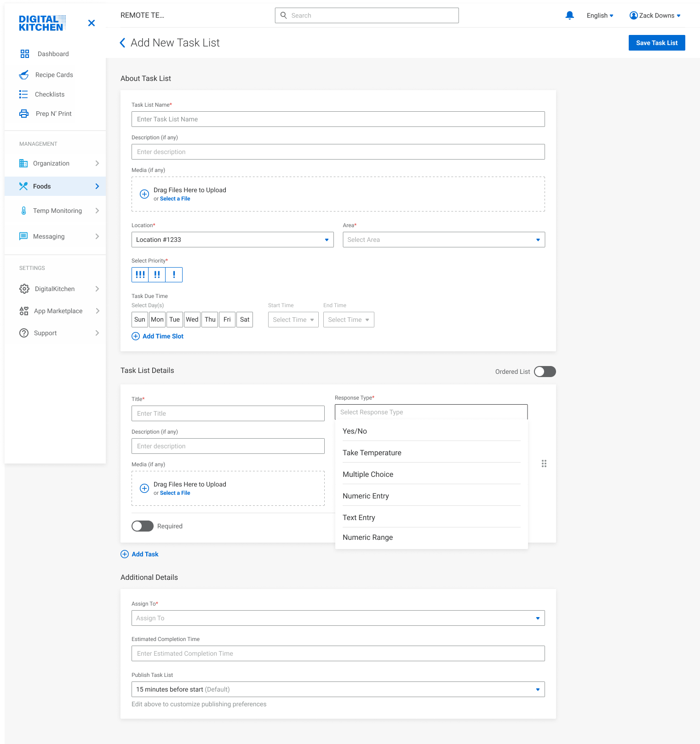
Task: Open Recipe Cards from the sidebar
Action: [x=54, y=75]
